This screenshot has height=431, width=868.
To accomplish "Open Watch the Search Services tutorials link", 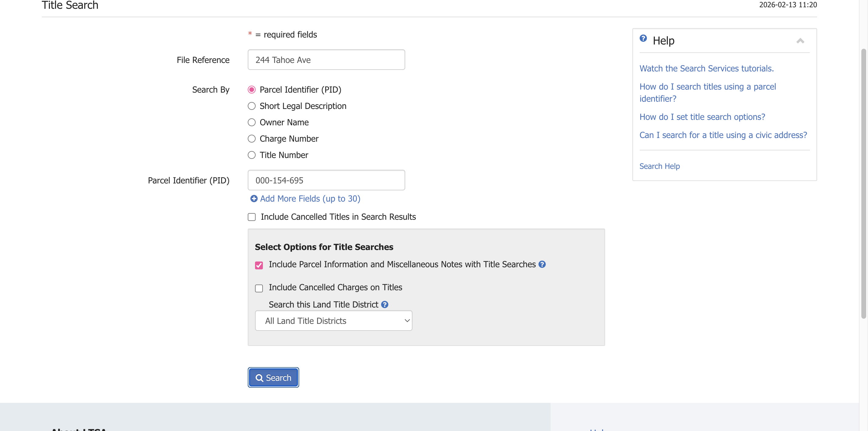I will tap(706, 68).
